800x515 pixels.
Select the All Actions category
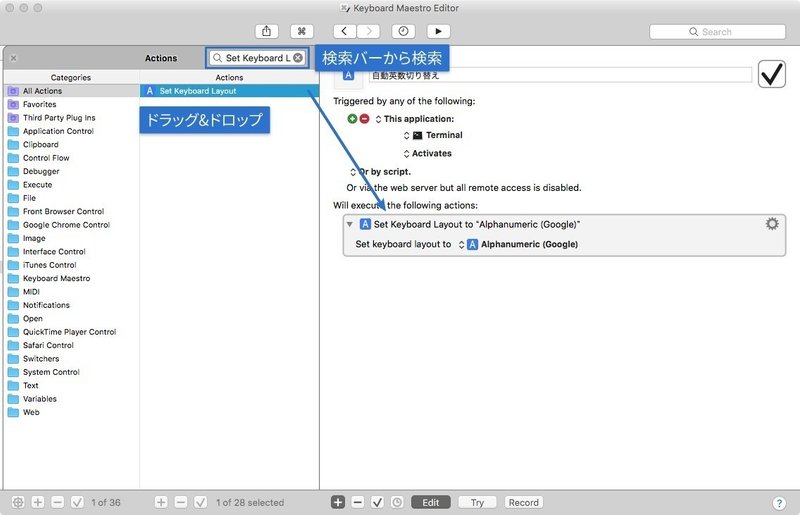click(72, 91)
